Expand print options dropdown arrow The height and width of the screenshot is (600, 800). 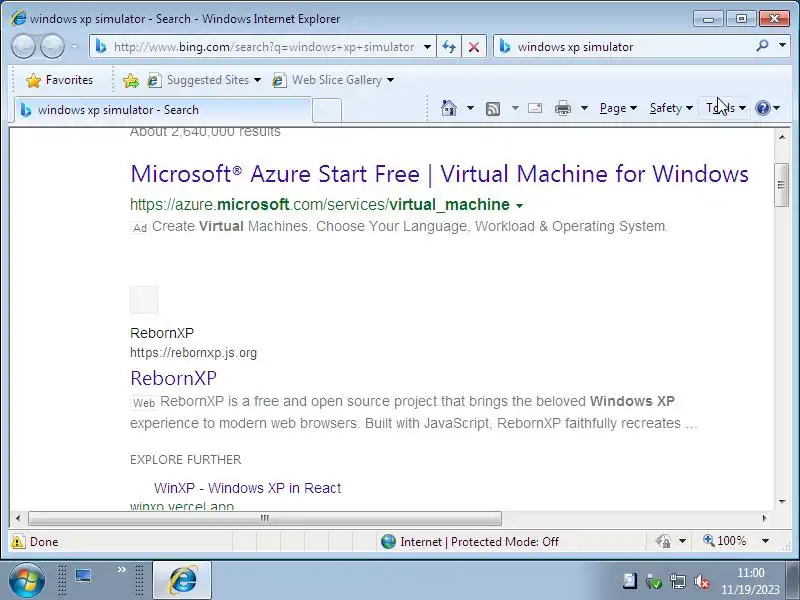tap(584, 108)
